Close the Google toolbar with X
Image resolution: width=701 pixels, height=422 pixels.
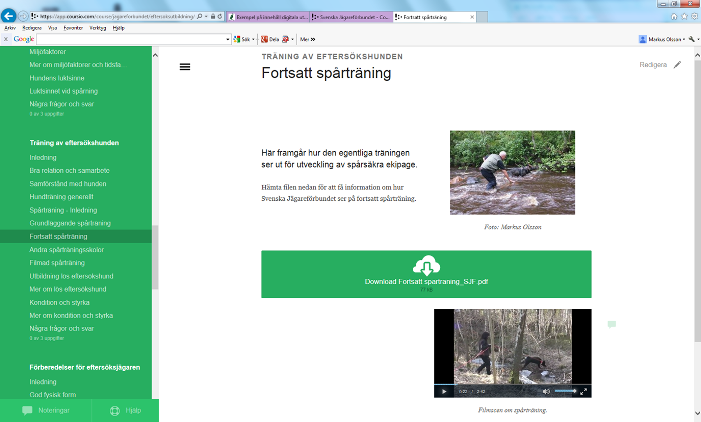pos(6,39)
